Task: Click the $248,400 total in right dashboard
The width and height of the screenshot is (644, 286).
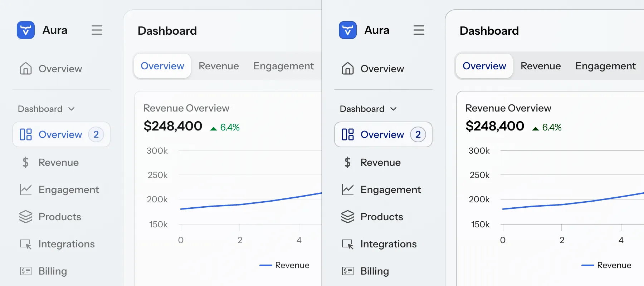Action: click(x=495, y=126)
